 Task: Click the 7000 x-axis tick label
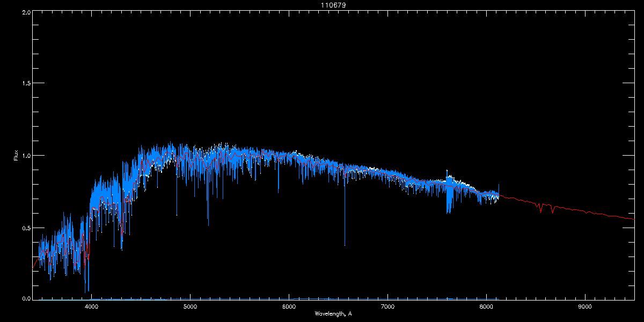[x=387, y=306]
